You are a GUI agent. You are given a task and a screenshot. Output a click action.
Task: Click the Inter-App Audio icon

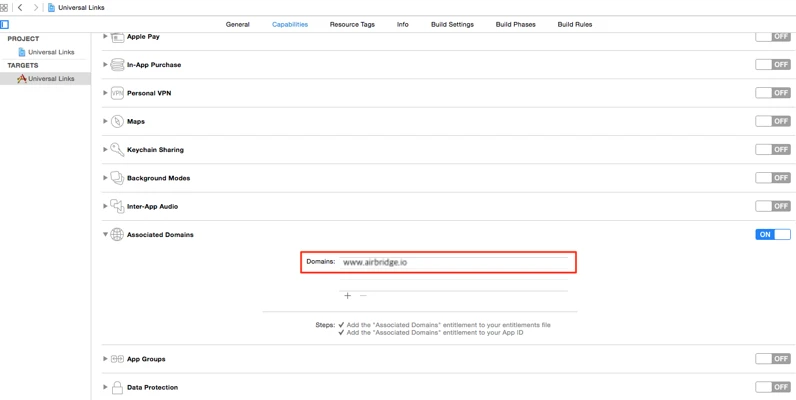point(117,206)
